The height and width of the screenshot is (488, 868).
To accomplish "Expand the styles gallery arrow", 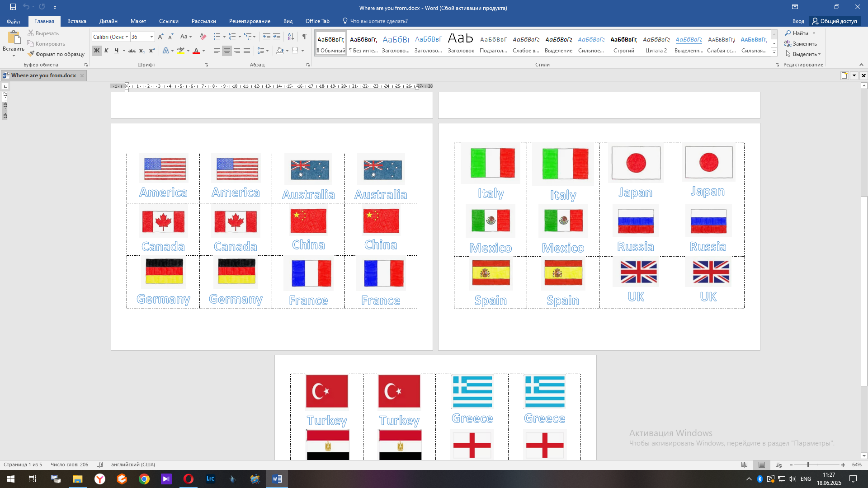I will coord(774,52).
